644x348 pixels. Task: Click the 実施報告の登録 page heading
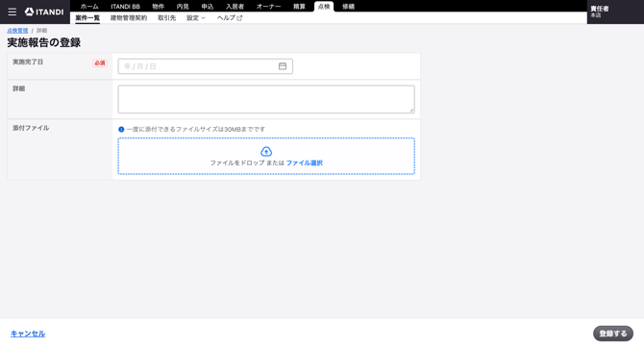(44, 42)
